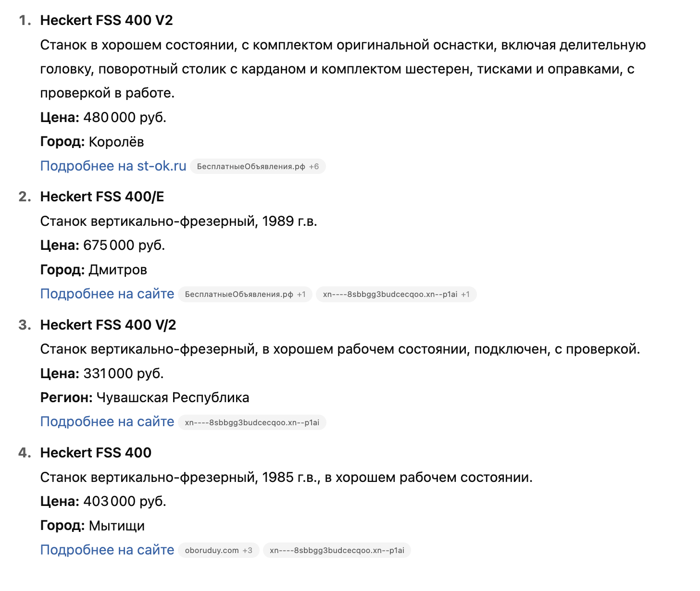Open 'Подробнее на сайте' for Heckert FSS 400/E
The image size is (700, 591).
click(107, 294)
